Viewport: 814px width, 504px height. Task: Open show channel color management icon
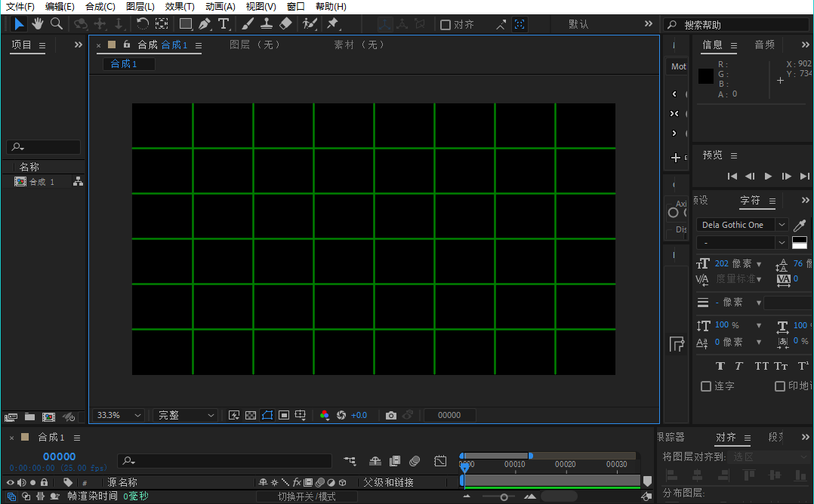click(325, 415)
